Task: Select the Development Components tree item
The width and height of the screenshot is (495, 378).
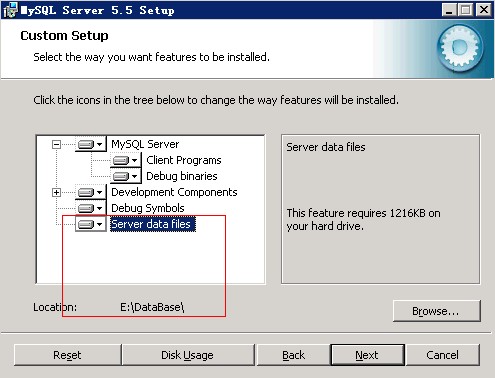Action: [174, 192]
